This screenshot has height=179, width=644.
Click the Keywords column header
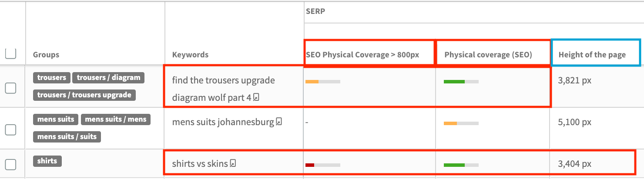click(x=190, y=55)
